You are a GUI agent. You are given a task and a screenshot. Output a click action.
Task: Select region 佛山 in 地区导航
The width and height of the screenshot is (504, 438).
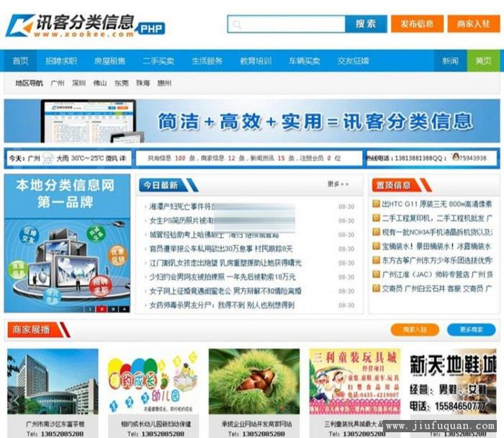(100, 83)
